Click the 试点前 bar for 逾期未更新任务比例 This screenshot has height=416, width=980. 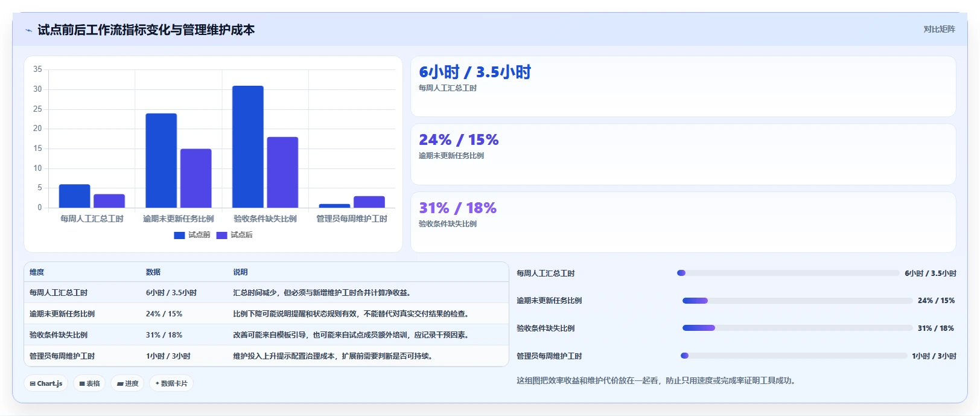(x=161, y=161)
